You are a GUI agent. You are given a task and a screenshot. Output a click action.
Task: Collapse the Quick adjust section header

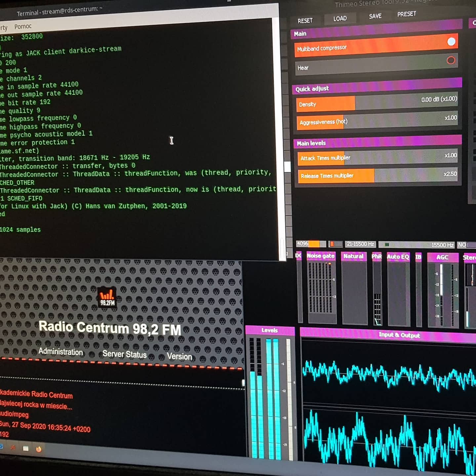pos(377,86)
